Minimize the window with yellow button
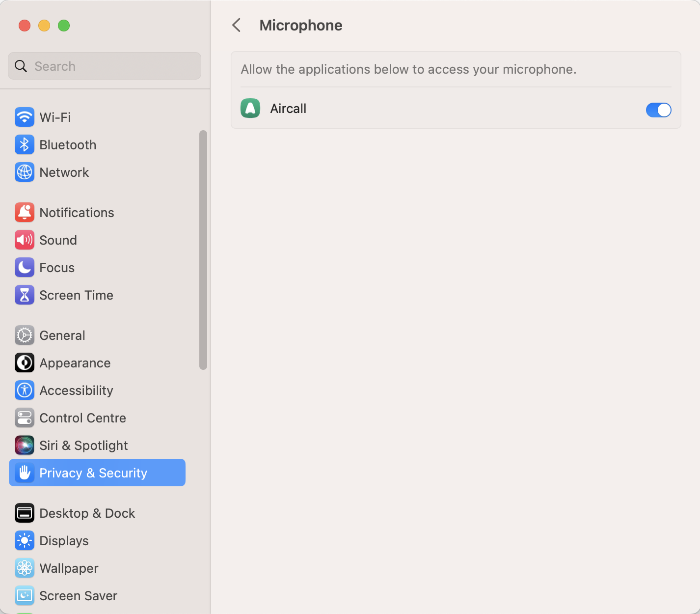This screenshot has width=700, height=614. click(44, 26)
